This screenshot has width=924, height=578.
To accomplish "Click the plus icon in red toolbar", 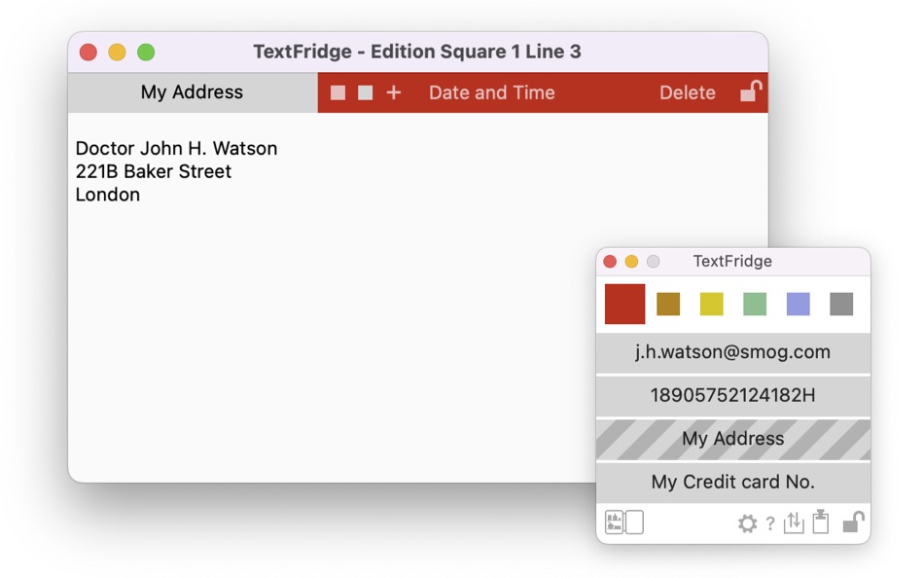I will click(x=394, y=92).
